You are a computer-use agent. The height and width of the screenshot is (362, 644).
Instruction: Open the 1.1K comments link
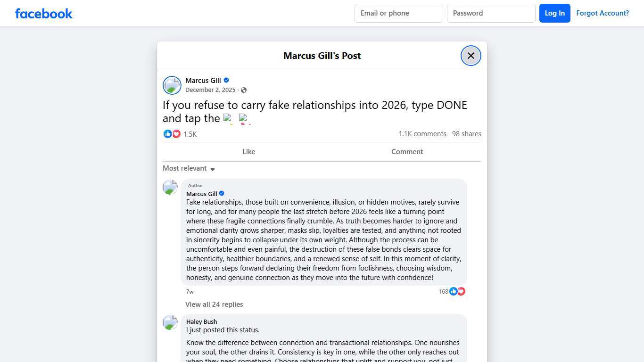[422, 134]
